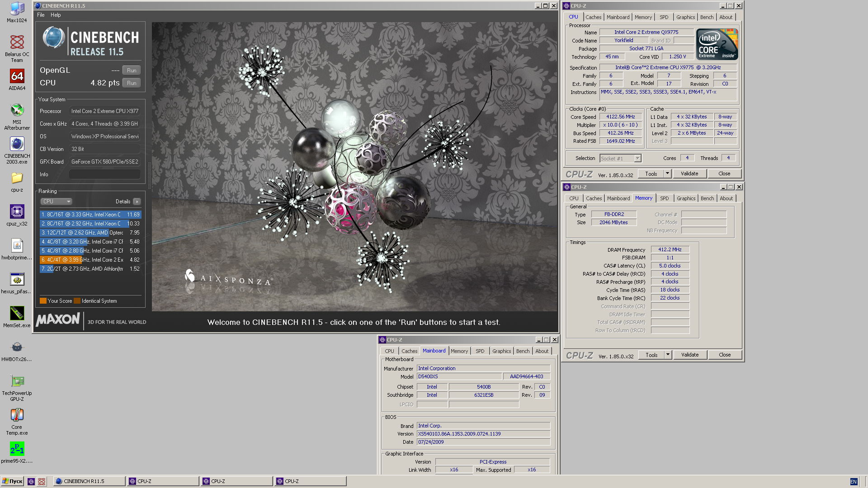Open CPU tab in Mainboard CPU-Z window
This screenshot has height=488, width=868.
click(389, 351)
